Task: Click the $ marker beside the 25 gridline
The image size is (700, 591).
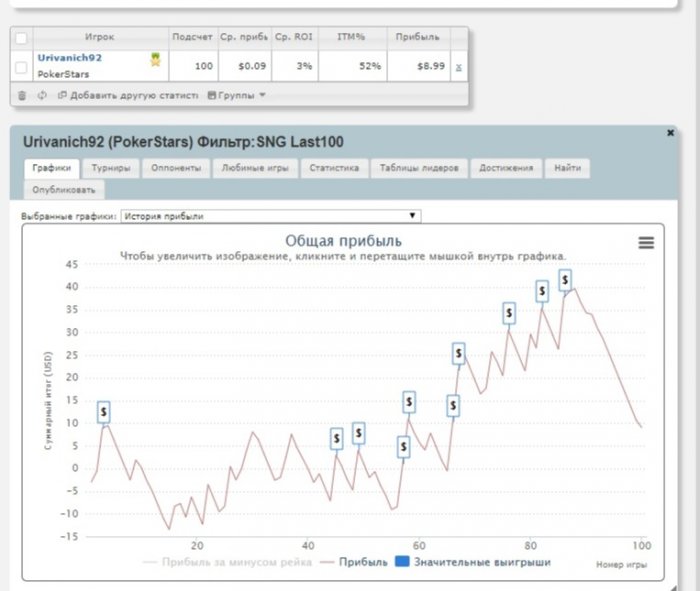Action: tap(458, 354)
